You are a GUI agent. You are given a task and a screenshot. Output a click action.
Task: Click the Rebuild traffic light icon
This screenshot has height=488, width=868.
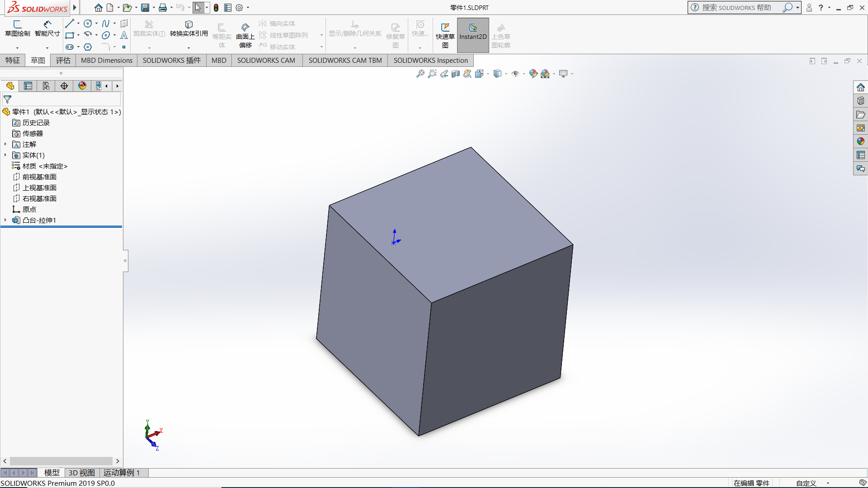(216, 8)
